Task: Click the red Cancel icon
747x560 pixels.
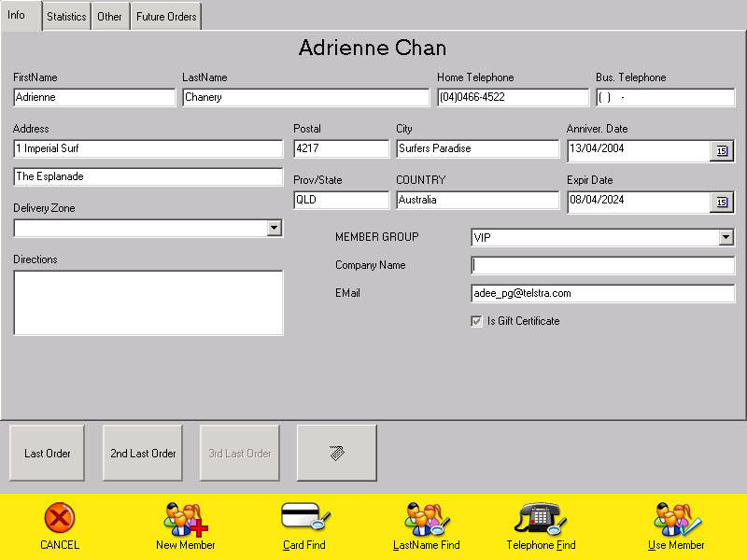Action: click(x=59, y=518)
